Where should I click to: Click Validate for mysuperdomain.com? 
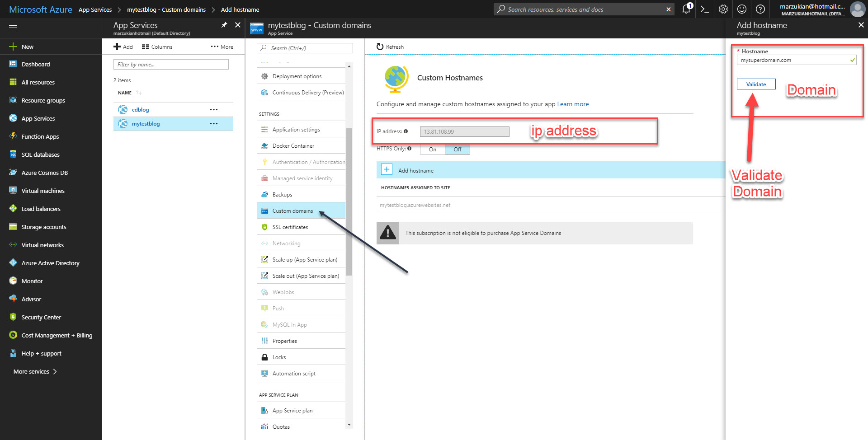pos(755,84)
